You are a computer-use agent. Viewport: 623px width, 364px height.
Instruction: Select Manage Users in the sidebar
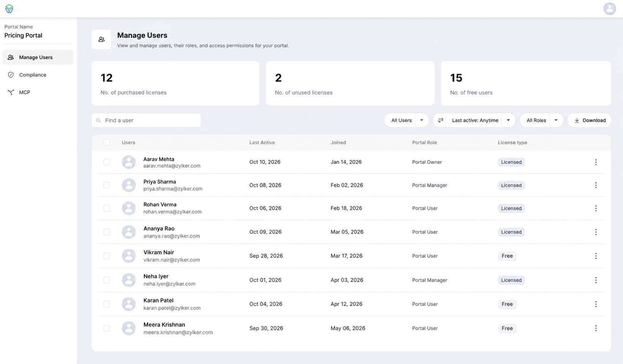pyautogui.click(x=38, y=57)
